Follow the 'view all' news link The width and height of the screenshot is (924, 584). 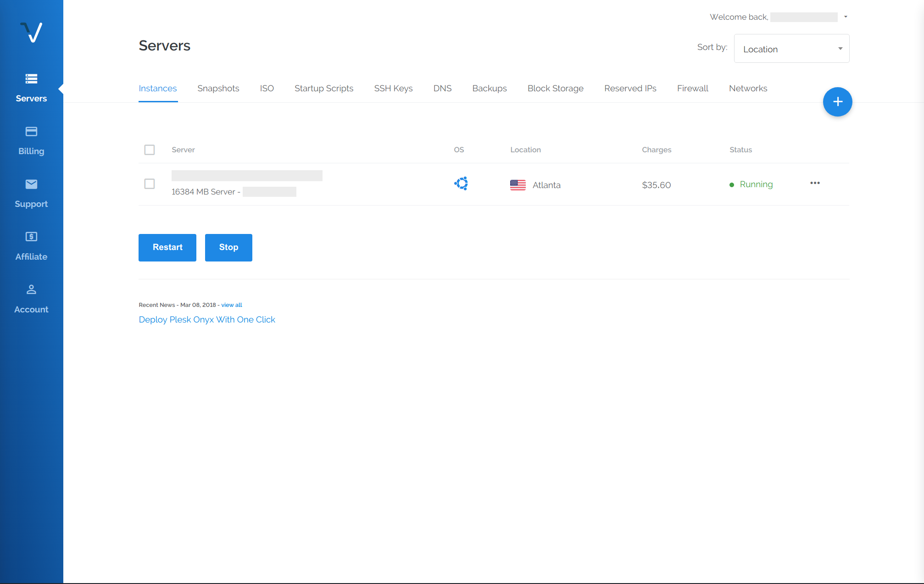pyautogui.click(x=232, y=305)
